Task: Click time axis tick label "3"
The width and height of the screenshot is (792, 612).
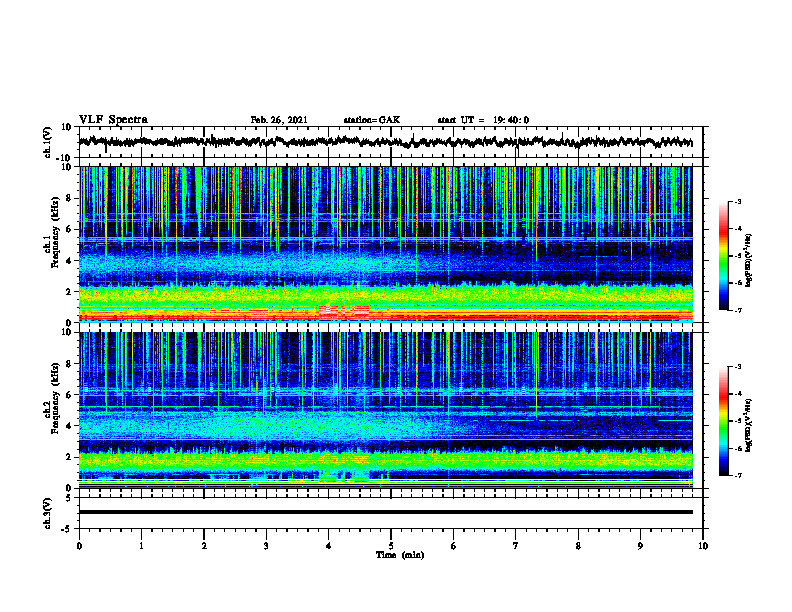Action: [266, 546]
